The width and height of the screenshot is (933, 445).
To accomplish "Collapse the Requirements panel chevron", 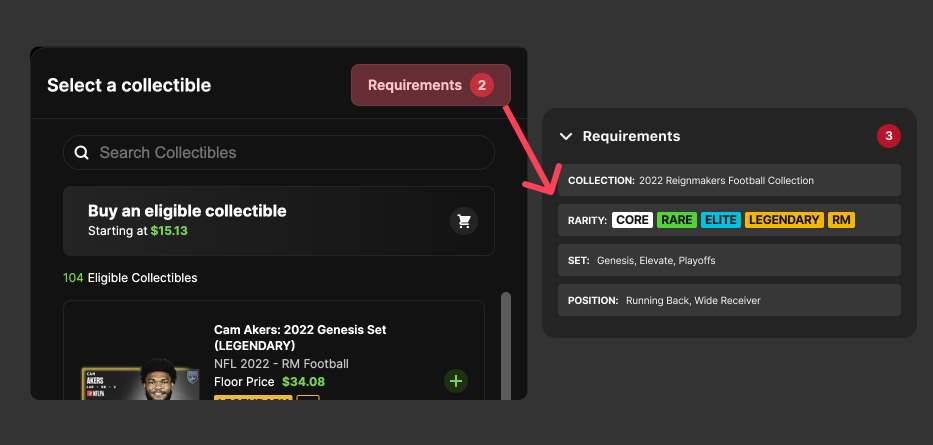I will 566,136.
